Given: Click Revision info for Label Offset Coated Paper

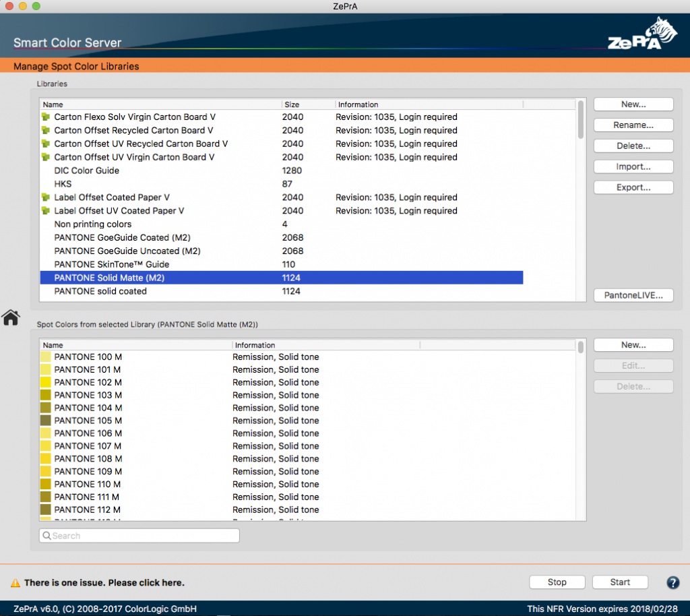Looking at the screenshot, I should tap(396, 197).
